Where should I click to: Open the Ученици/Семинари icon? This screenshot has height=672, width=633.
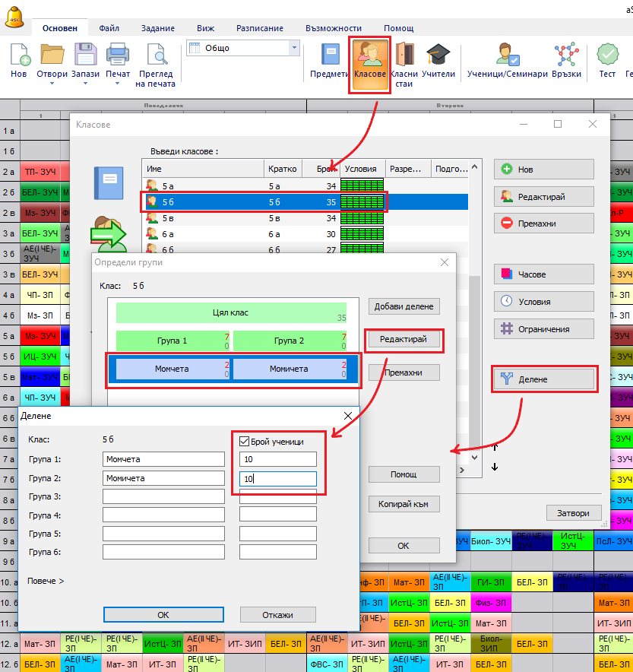point(507,55)
